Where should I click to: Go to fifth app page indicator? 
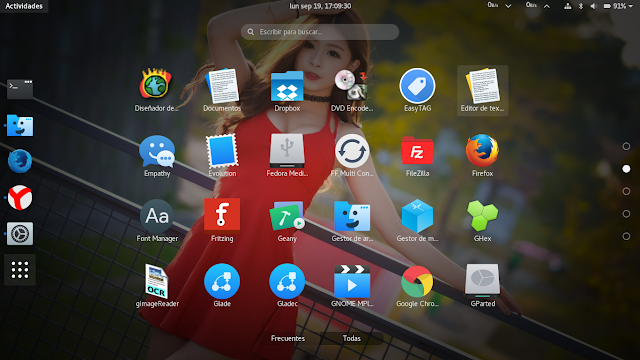coord(626,236)
